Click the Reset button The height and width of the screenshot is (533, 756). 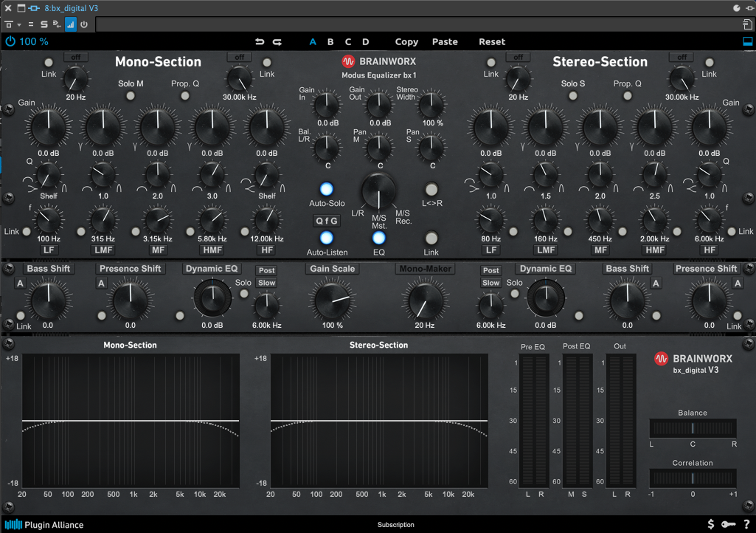(492, 42)
